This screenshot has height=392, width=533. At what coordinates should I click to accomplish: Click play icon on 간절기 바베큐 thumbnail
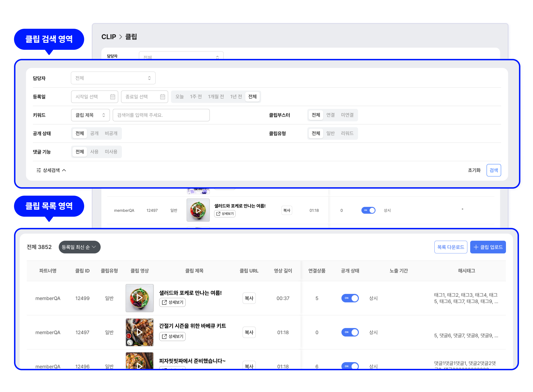pos(140,332)
